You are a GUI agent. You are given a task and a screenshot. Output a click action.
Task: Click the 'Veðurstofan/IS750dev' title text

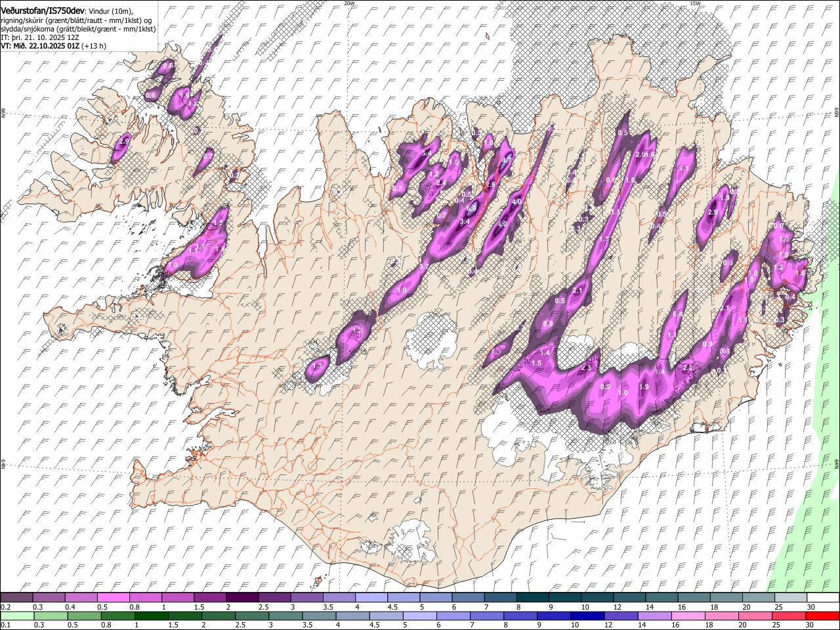point(43,11)
